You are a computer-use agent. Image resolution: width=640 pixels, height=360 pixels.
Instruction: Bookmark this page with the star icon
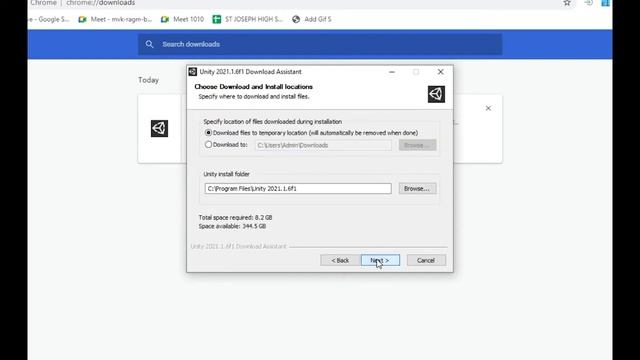567,3
